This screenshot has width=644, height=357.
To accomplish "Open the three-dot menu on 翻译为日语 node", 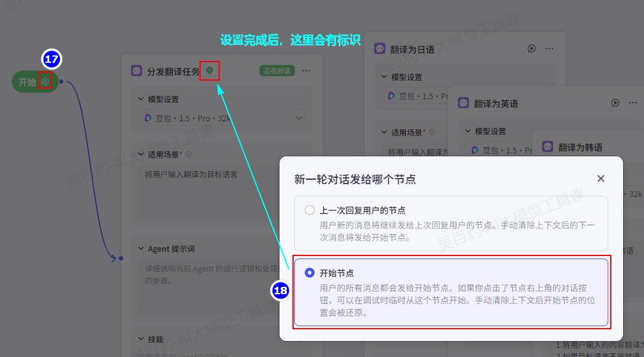I will click(x=549, y=49).
